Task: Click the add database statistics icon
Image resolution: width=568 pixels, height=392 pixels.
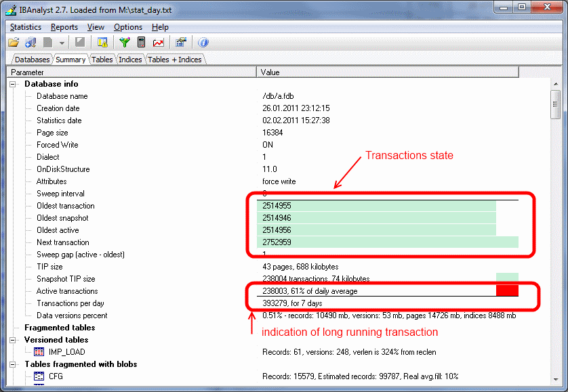Action: (x=31, y=43)
